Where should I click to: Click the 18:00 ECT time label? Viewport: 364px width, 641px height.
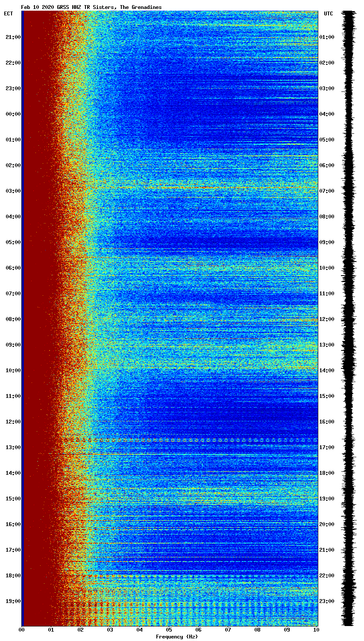(12, 576)
